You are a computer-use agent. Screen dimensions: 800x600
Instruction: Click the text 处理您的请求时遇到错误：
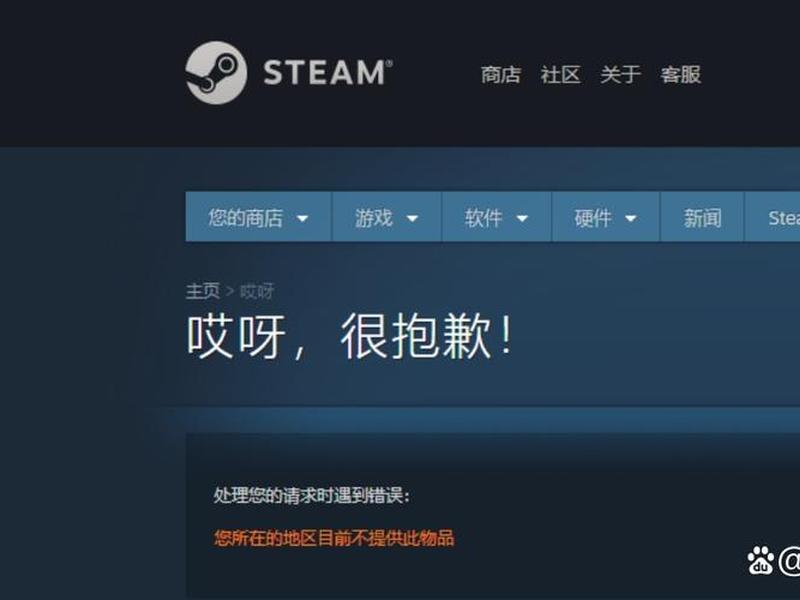[311, 495]
